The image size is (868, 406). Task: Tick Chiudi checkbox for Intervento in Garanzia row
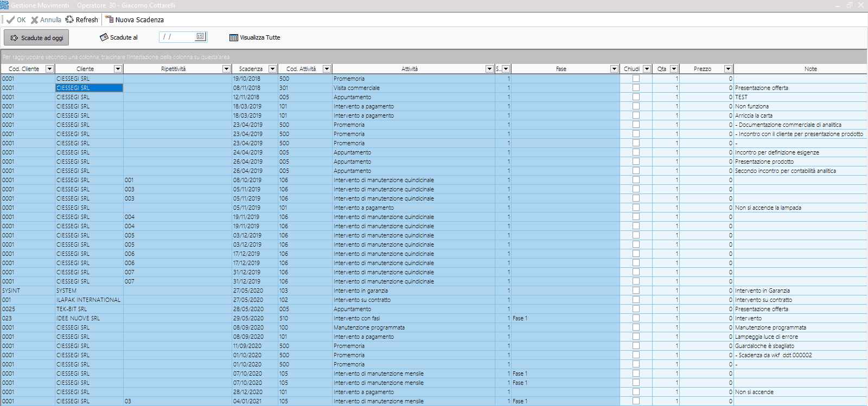(x=636, y=291)
